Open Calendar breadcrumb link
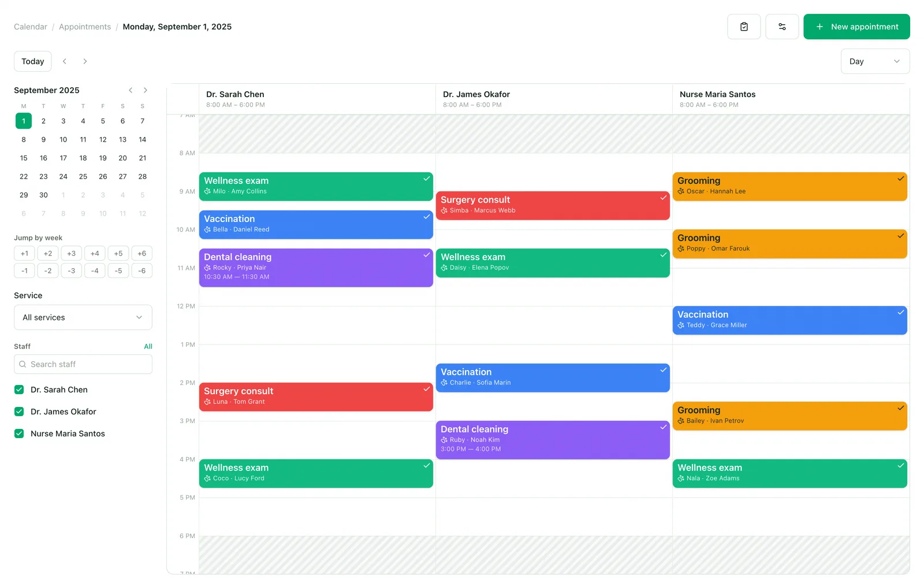The height and width of the screenshot is (578, 924). point(31,27)
